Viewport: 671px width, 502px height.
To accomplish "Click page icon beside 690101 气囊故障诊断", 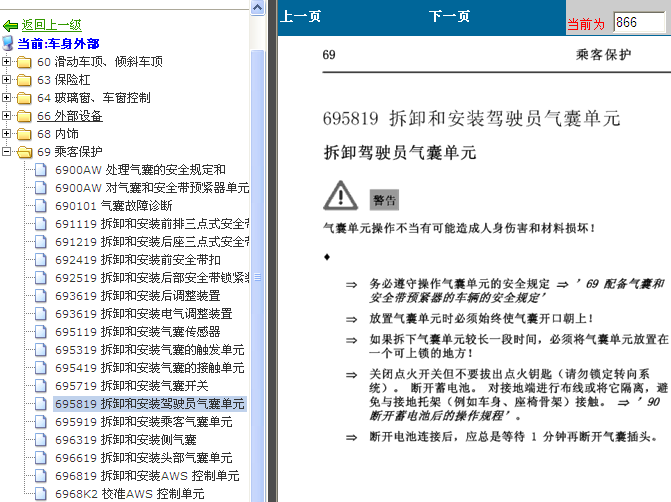I will 41,206.
